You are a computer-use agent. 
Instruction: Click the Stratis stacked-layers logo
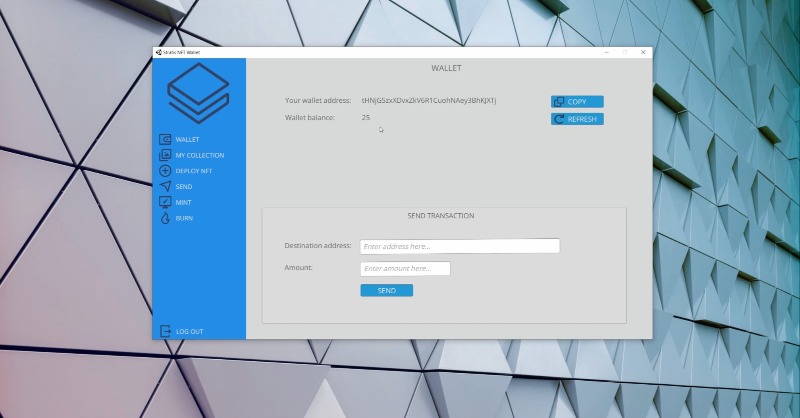pos(198,93)
